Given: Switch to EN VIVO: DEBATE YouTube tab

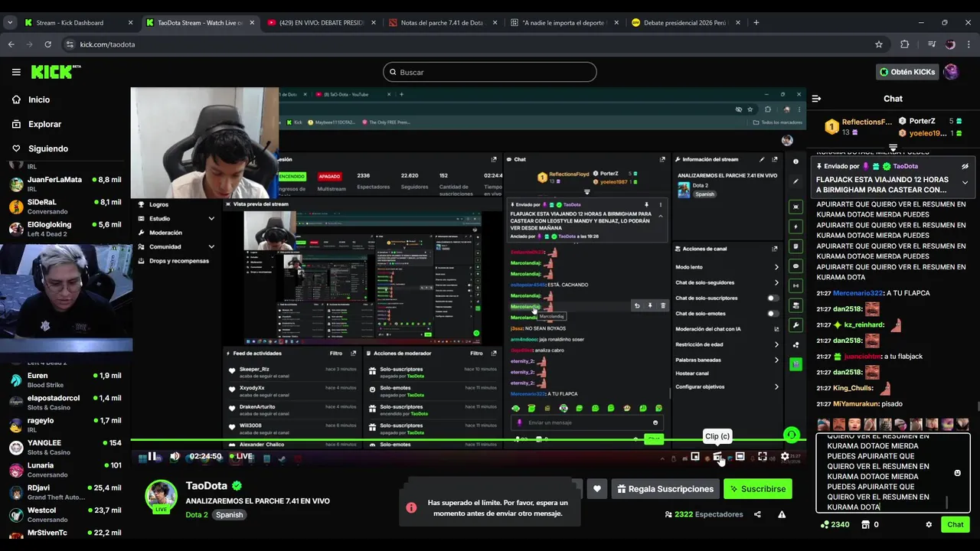Looking at the screenshot, I should pyautogui.click(x=321, y=23).
